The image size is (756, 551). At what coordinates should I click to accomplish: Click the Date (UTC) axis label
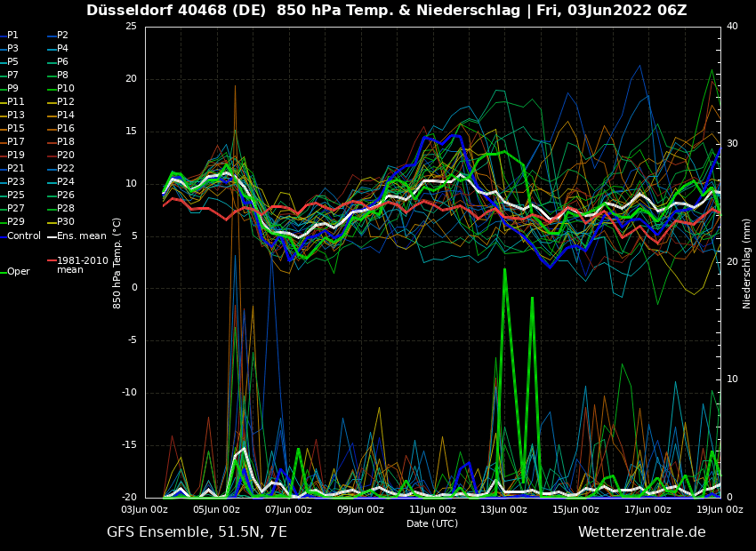coord(432,524)
